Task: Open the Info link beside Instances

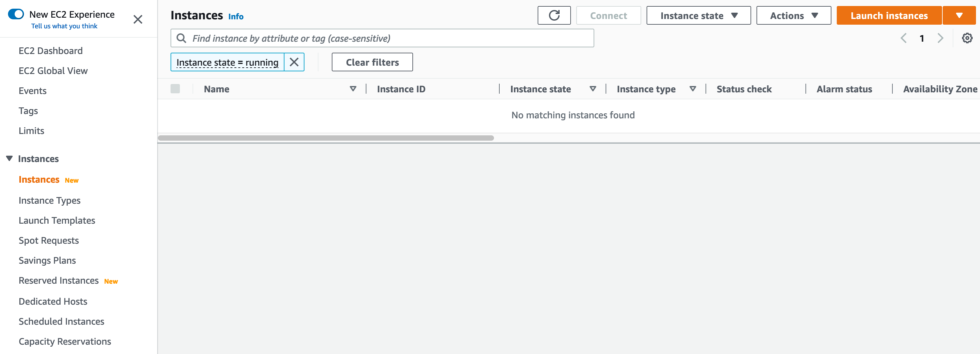Action: pyautogui.click(x=236, y=16)
